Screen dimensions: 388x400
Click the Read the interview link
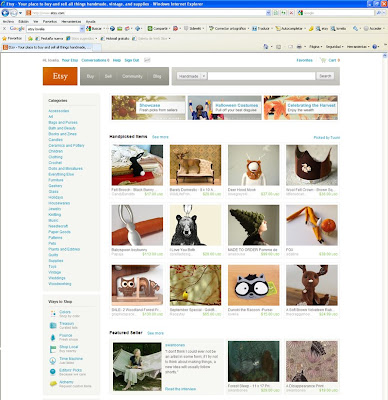tap(180, 389)
